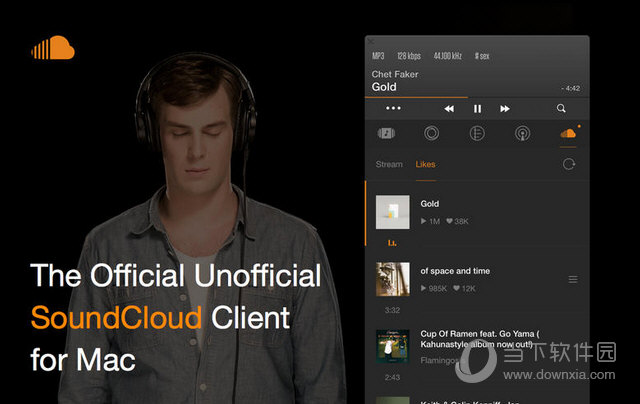Click the 128 kbps bitrate label
The height and width of the screenshot is (404, 640).
[409, 56]
